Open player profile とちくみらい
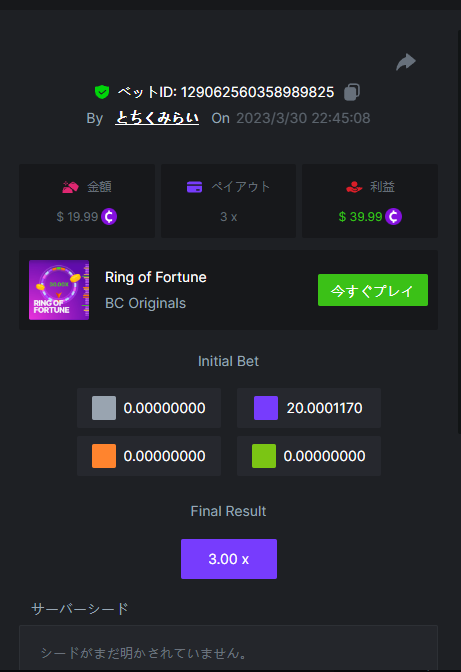This screenshot has width=461, height=672. 157,118
